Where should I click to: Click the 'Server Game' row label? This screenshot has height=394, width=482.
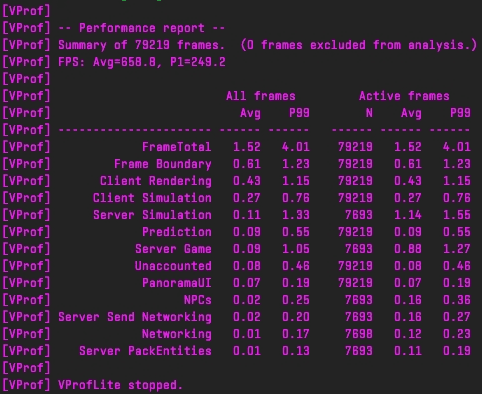(173, 249)
